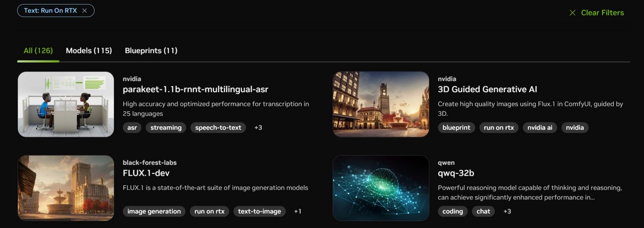The width and height of the screenshot is (644, 228).
Task: Click the description 'Powerful reasoning model capable of thinking'
Action: (530, 193)
